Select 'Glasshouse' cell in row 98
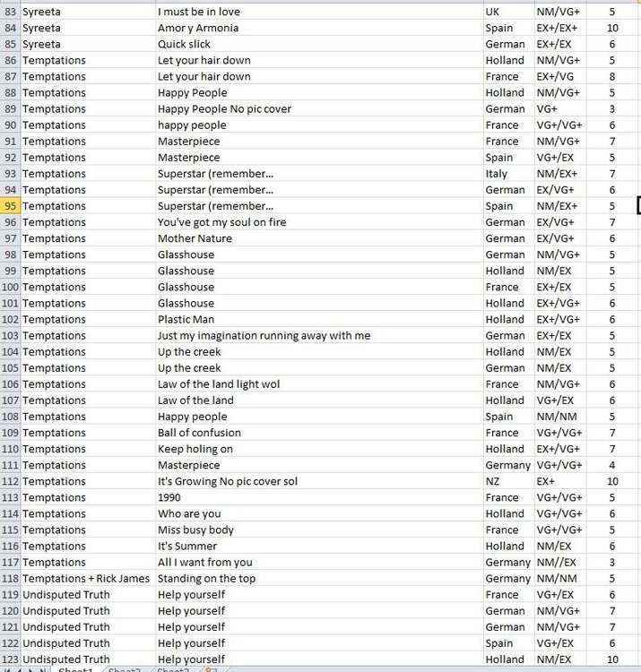 318,254
